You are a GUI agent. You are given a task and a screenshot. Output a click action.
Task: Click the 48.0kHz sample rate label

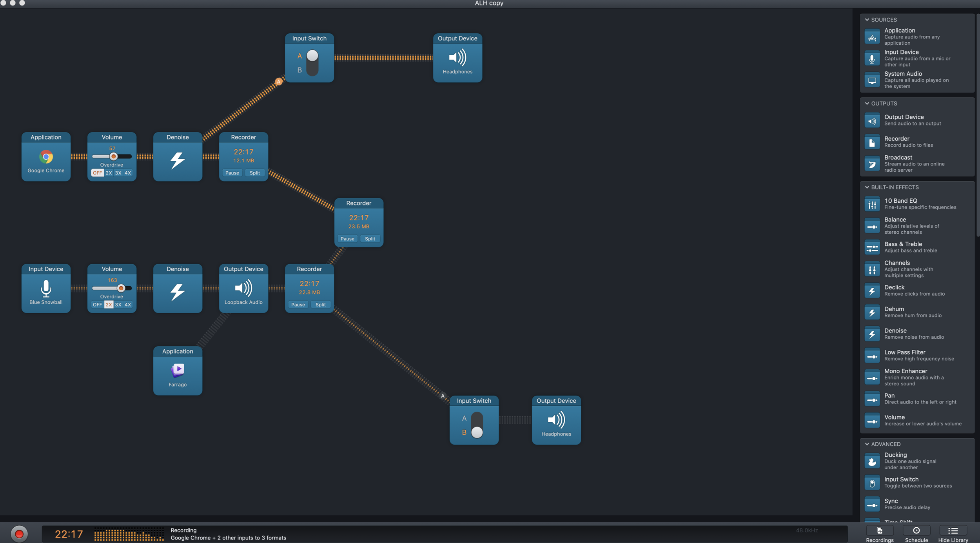tap(807, 530)
